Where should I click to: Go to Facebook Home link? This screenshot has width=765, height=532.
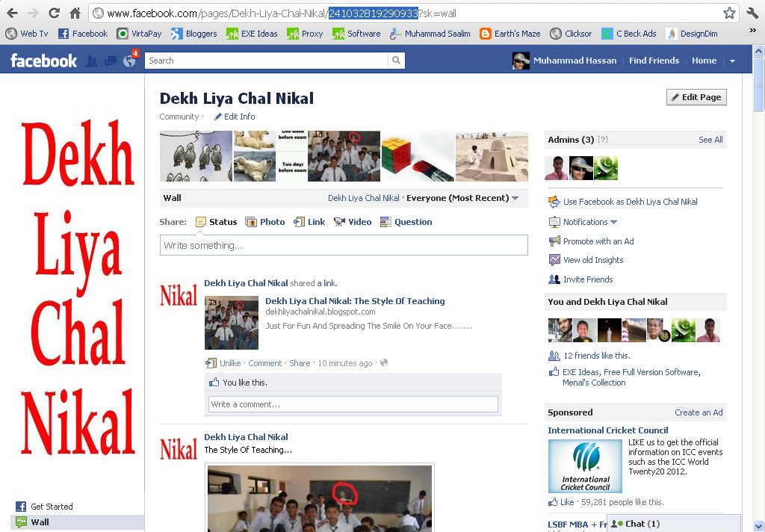tap(704, 61)
